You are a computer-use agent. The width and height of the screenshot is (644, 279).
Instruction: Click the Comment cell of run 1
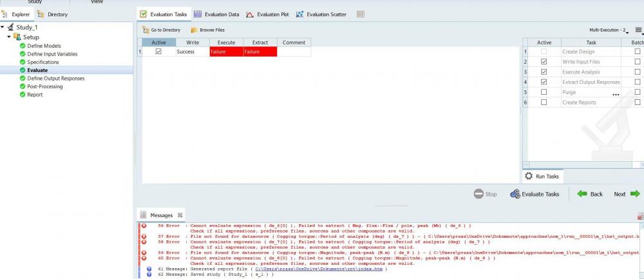294,52
